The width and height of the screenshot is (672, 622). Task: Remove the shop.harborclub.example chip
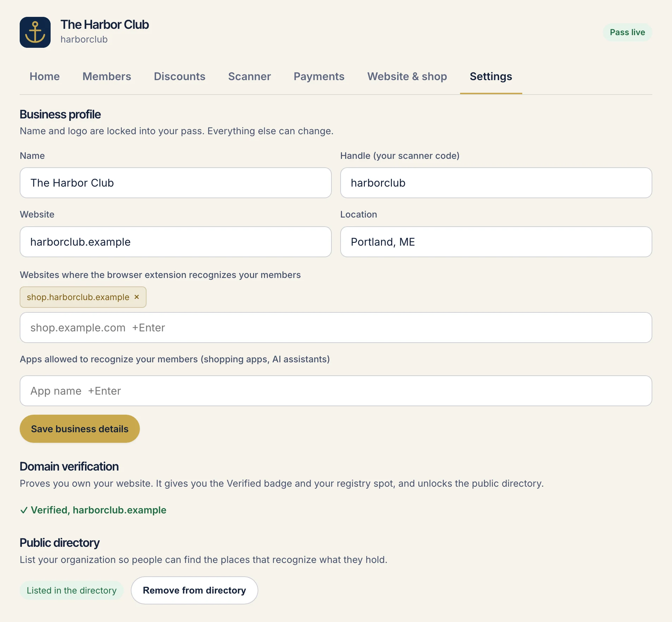(137, 297)
